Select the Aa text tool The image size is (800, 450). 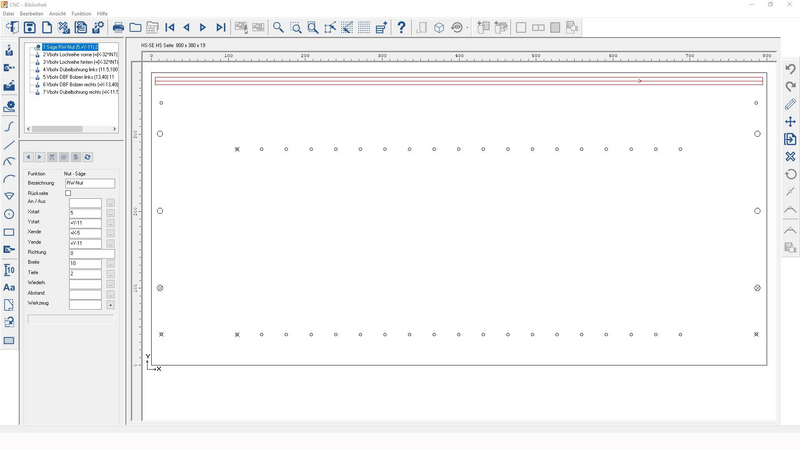pyautogui.click(x=9, y=287)
